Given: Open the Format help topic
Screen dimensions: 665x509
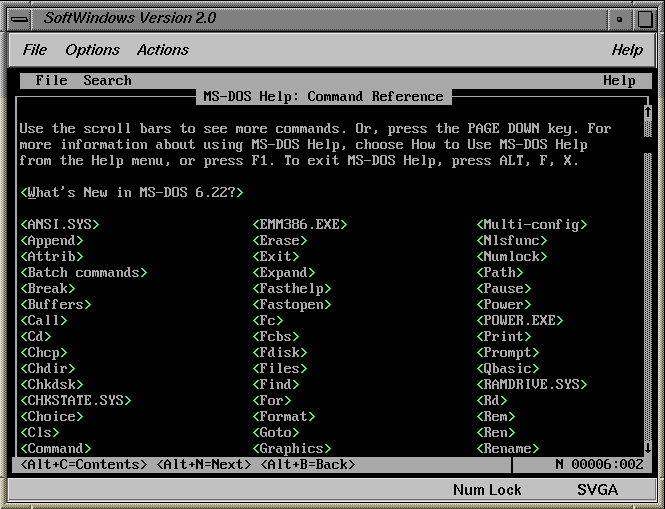Looking at the screenshot, I should coord(284,416).
